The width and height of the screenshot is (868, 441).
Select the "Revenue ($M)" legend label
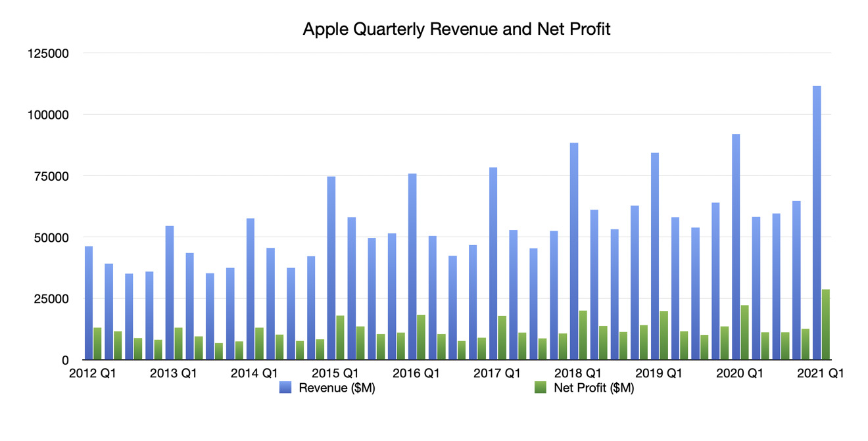tap(337, 388)
